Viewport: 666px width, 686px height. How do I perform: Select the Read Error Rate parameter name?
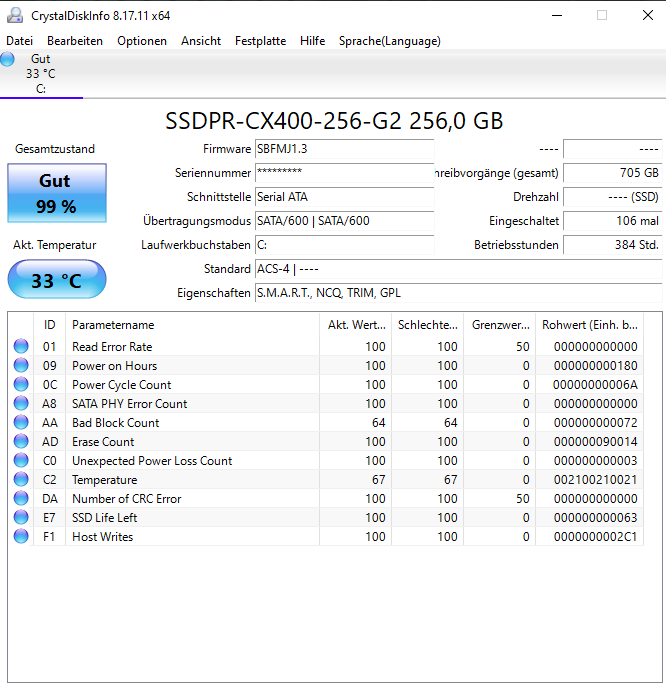pos(112,346)
